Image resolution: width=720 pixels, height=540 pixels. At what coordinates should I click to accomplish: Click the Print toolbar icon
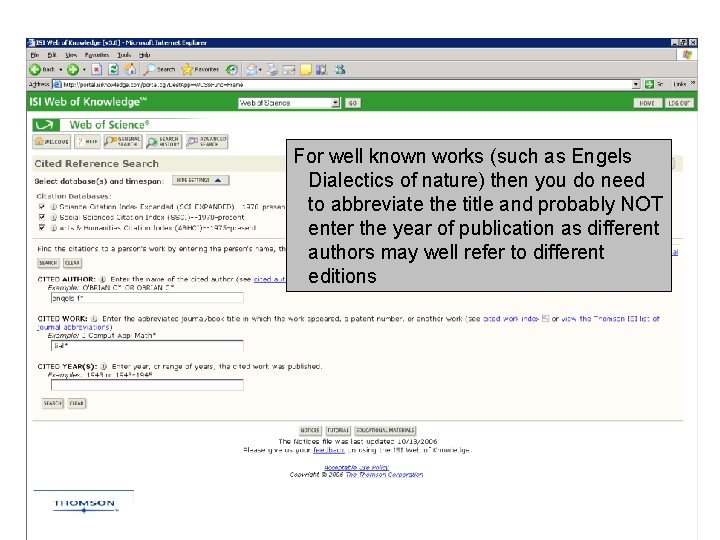pyautogui.click(x=273, y=70)
